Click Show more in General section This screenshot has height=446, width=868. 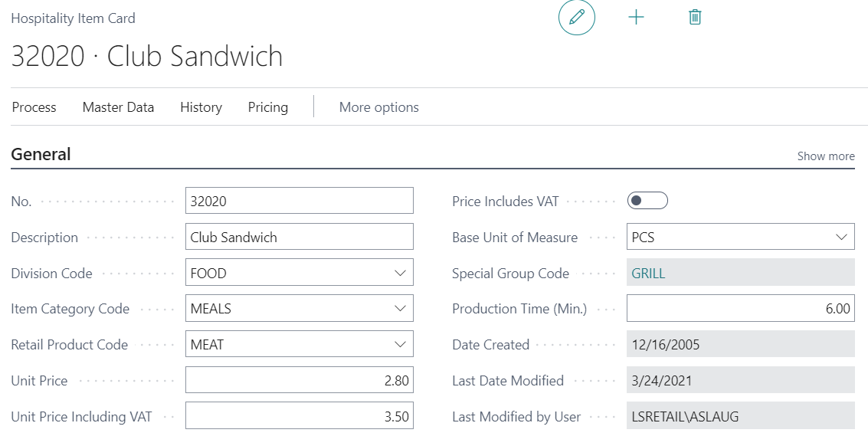(x=825, y=156)
